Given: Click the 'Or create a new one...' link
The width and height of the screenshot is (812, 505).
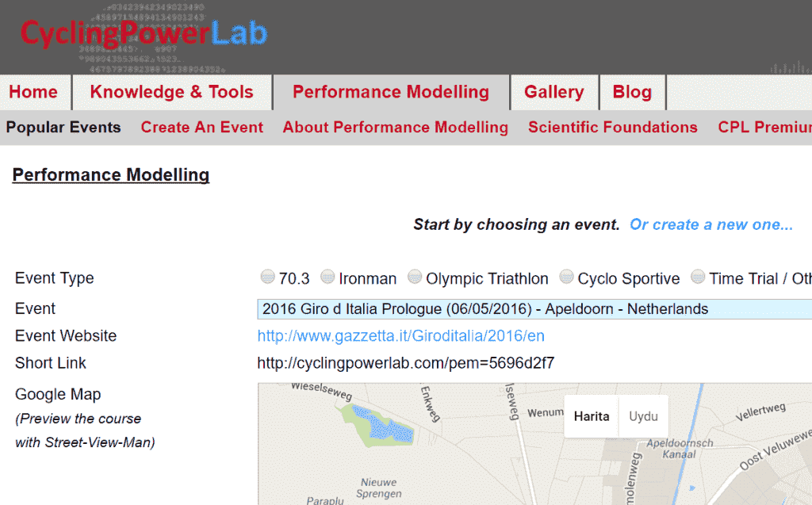Looking at the screenshot, I should (x=711, y=224).
